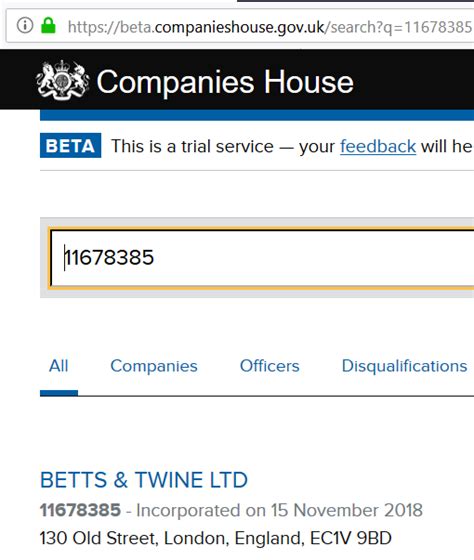Switch to the Companies tab
The image size is (474, 560).
tap(154, 366)
